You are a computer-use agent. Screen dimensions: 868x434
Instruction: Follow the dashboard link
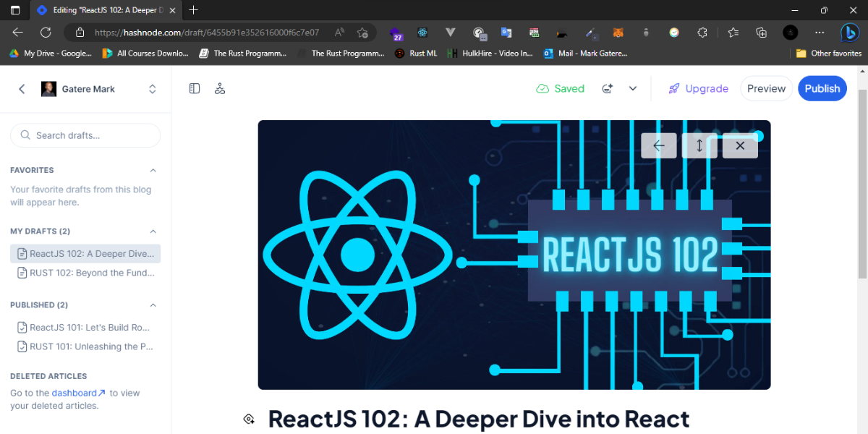click(x=78, y=393)
